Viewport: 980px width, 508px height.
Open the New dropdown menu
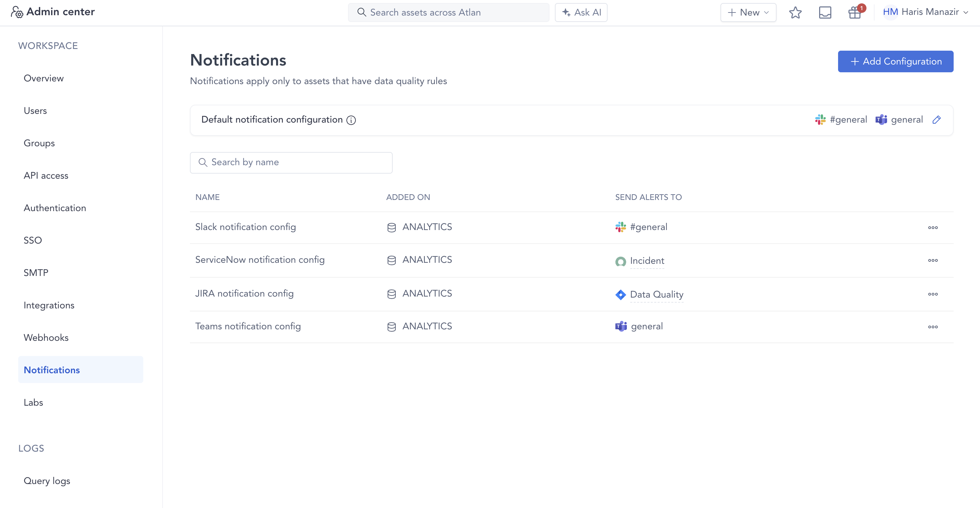[748, 12]
